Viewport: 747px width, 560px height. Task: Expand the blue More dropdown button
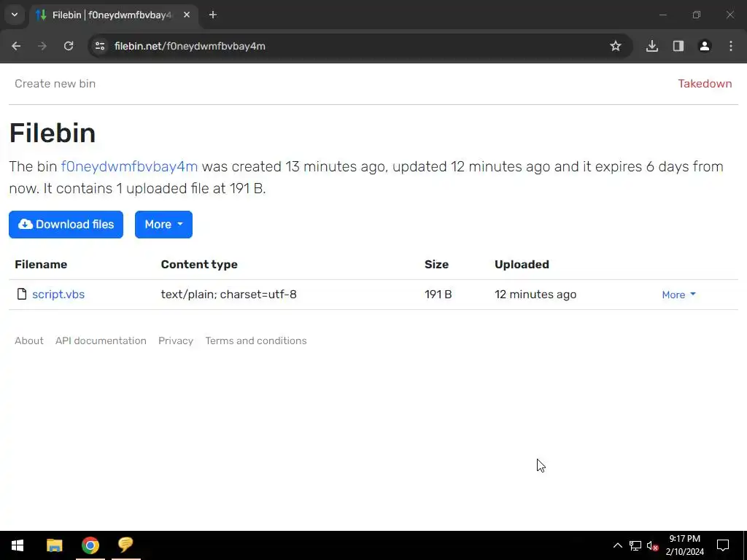163,225
